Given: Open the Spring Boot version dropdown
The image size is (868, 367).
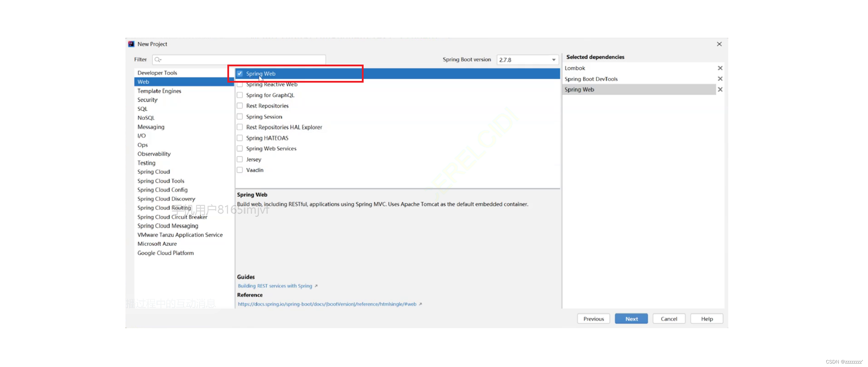Looking at the screenshot, I should pos(528,60).
